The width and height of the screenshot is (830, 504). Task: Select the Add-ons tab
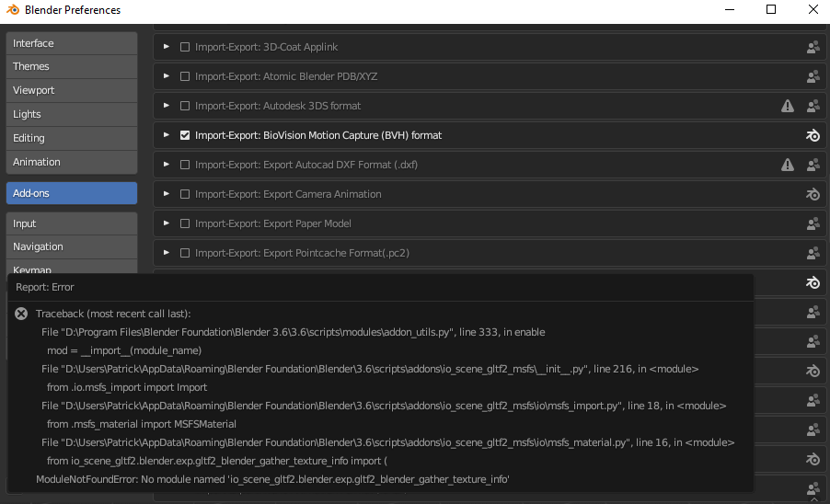click(x=72, y=193)
